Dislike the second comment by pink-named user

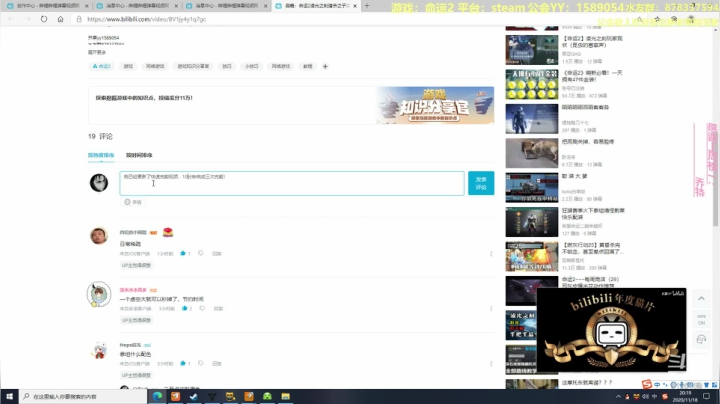point(202,309)
